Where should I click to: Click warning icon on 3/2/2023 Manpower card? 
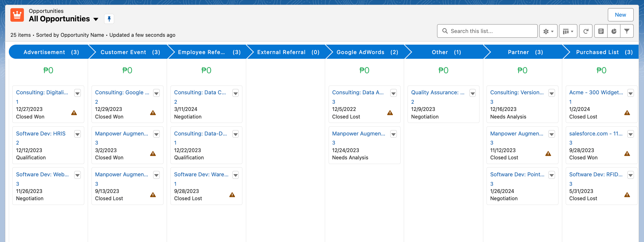pos(153,153)
